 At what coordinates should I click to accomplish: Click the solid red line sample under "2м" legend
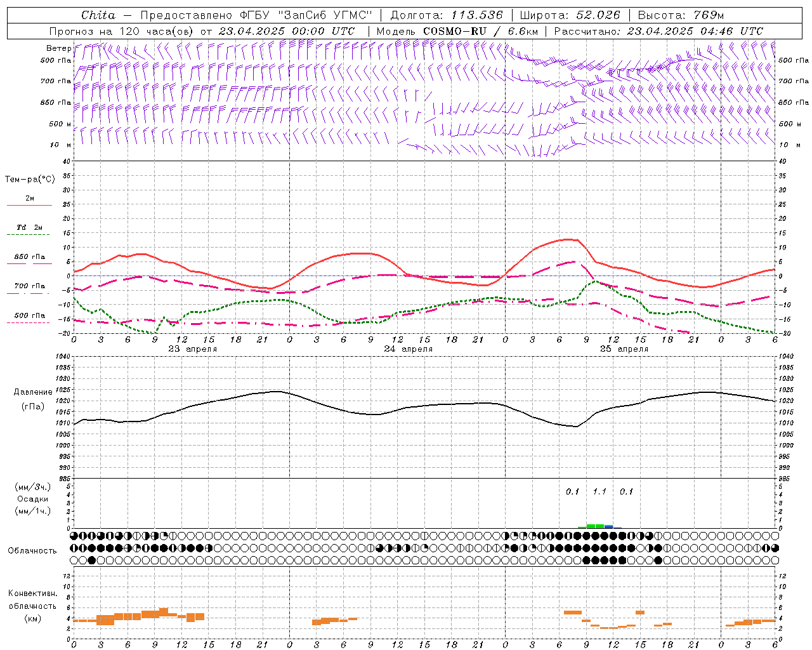[29, 205]
